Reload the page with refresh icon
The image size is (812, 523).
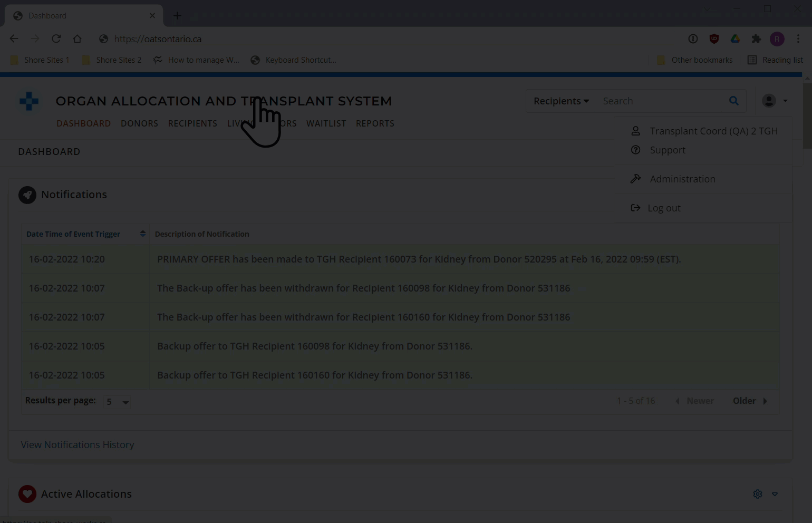(x=56, y=39)
